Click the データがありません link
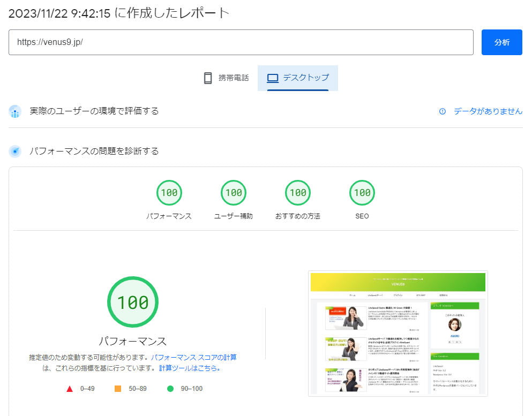The height and width of the screenshot is (416, 532). click(x=488, y=111)
